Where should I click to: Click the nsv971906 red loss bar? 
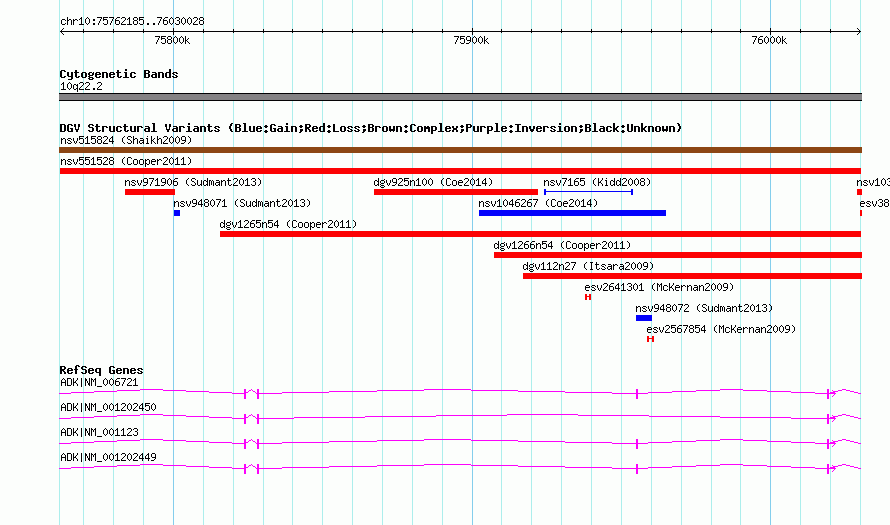(150, 192)
